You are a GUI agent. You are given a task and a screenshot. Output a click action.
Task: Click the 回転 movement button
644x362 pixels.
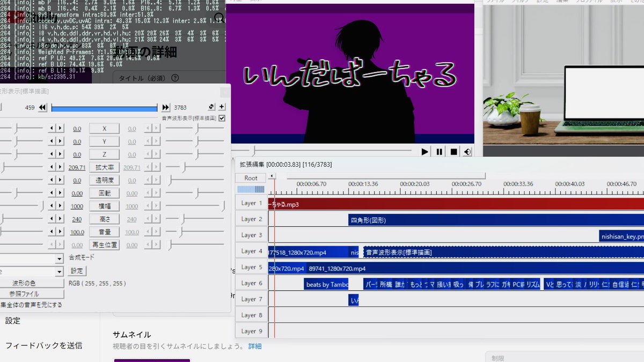tap(104, 193)
